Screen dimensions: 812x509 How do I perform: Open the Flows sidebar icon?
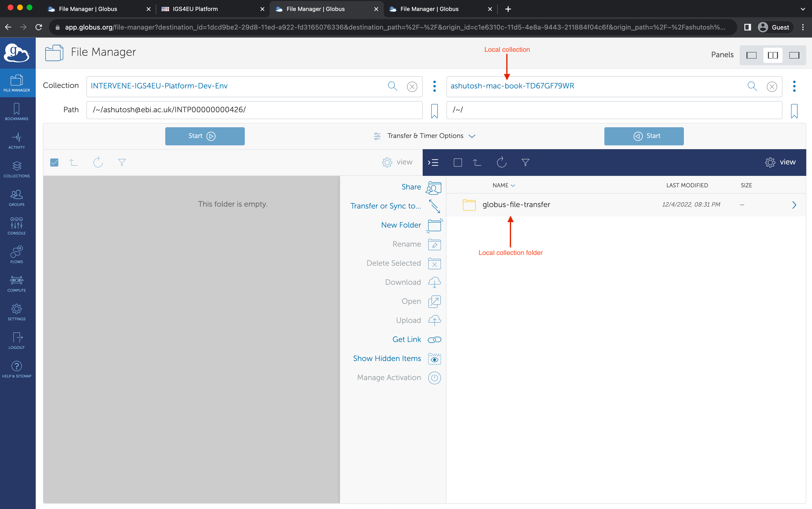point(16,255)
